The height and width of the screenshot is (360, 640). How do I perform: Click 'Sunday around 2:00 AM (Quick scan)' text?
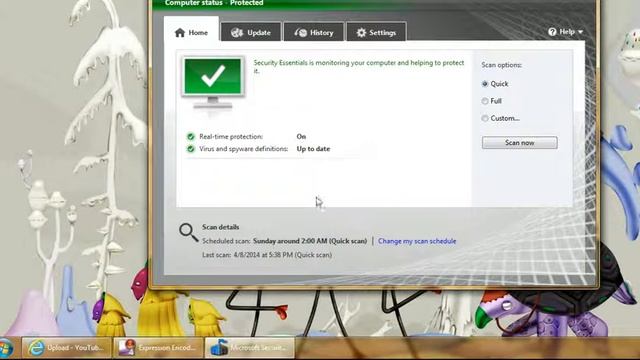coord(310,241)
